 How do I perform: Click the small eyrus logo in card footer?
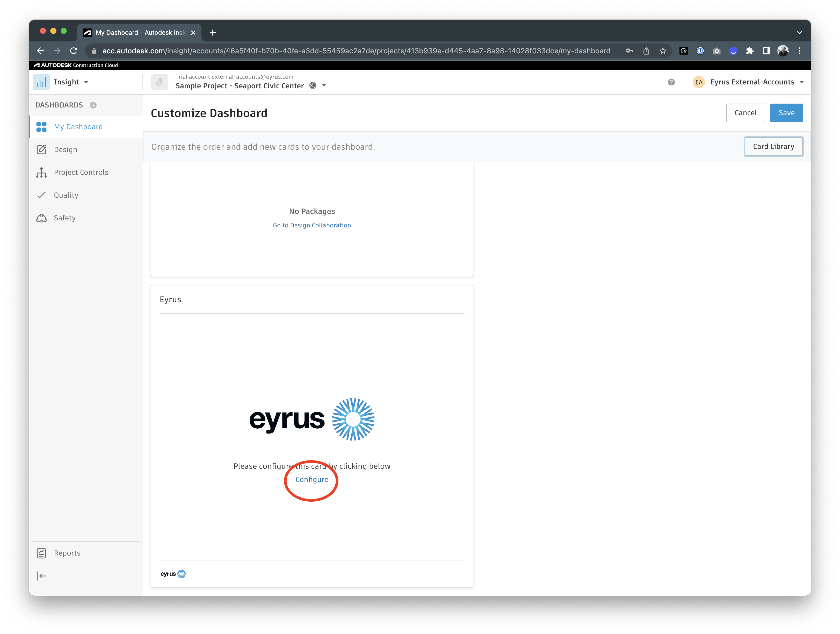click(x=173, y=574)
